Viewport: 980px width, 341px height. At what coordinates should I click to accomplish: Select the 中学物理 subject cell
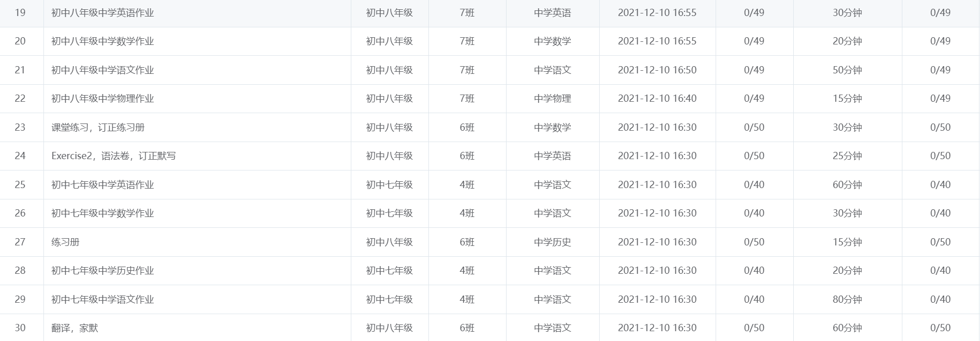pos(552,99)
